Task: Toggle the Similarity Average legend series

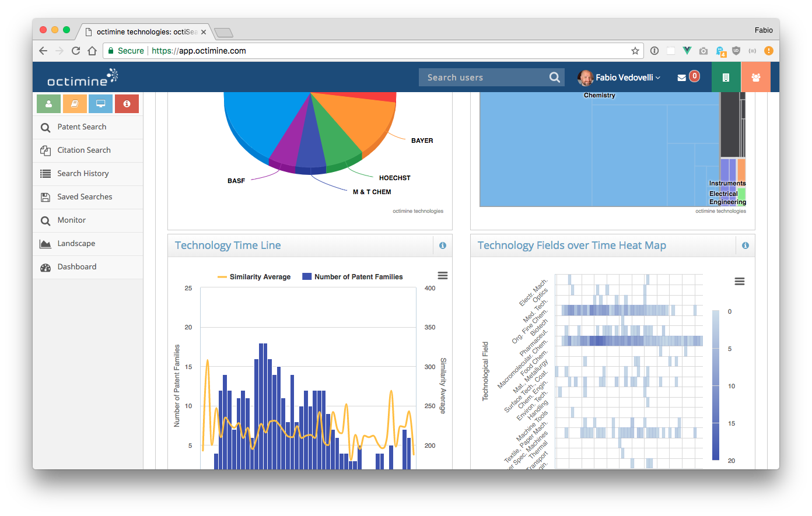Action: pyautogui.click(x=254, y=277)
